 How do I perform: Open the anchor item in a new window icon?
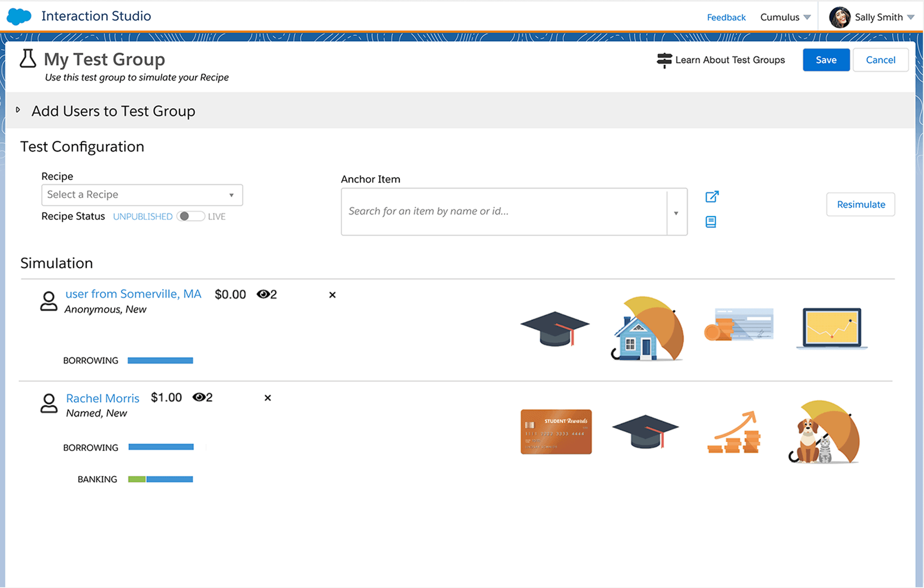[711, 196]
